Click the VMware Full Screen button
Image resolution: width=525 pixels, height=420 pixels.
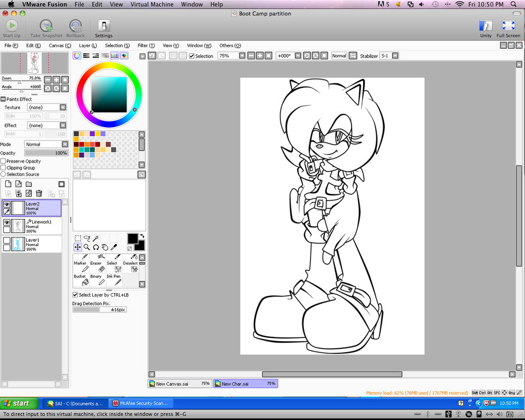(508, 29)
